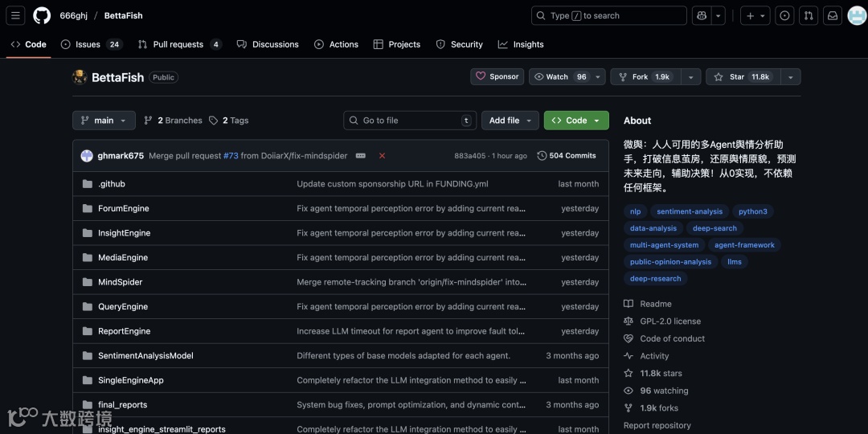Open the final_reports folder
The height and width of the screenshot is (434, 868).
point(122,404)
